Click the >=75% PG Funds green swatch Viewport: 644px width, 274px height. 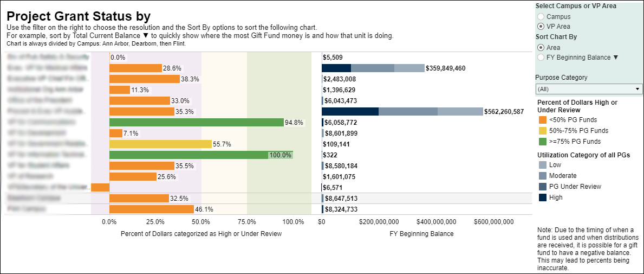(x=543, y=142)
